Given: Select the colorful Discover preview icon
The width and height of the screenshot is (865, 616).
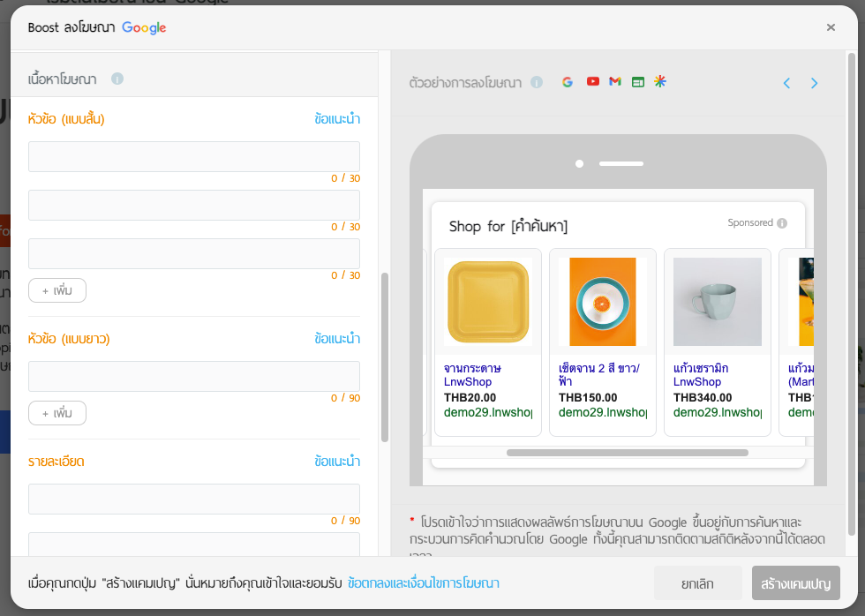Looking at the screenshot, I should (x=660, y=82).
